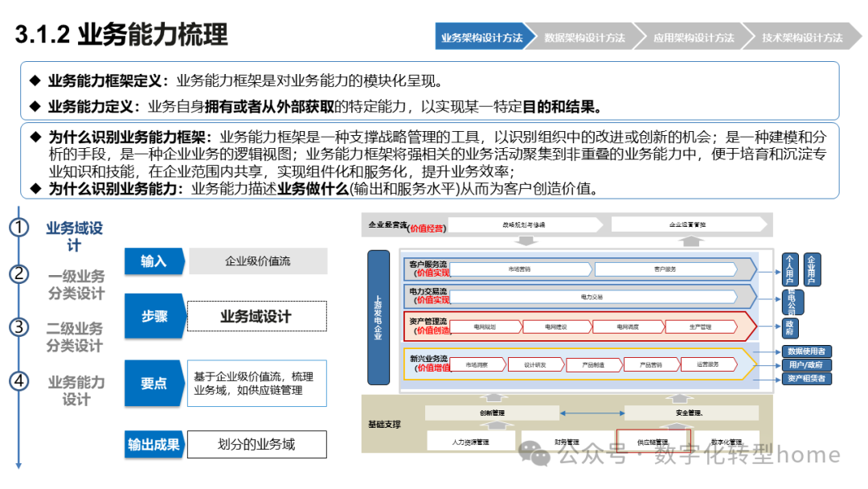
Task: Click the 市场洞察 arrow box
Action: tap(477, 364)
